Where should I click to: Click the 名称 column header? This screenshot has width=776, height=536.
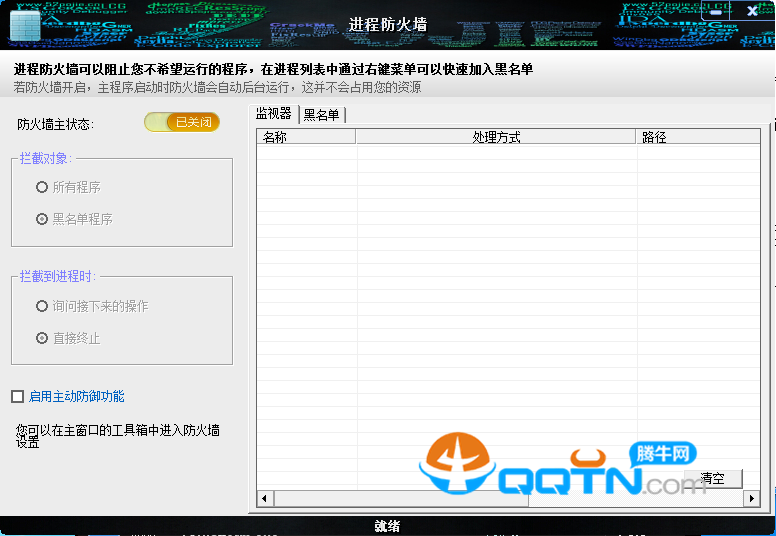305,137
